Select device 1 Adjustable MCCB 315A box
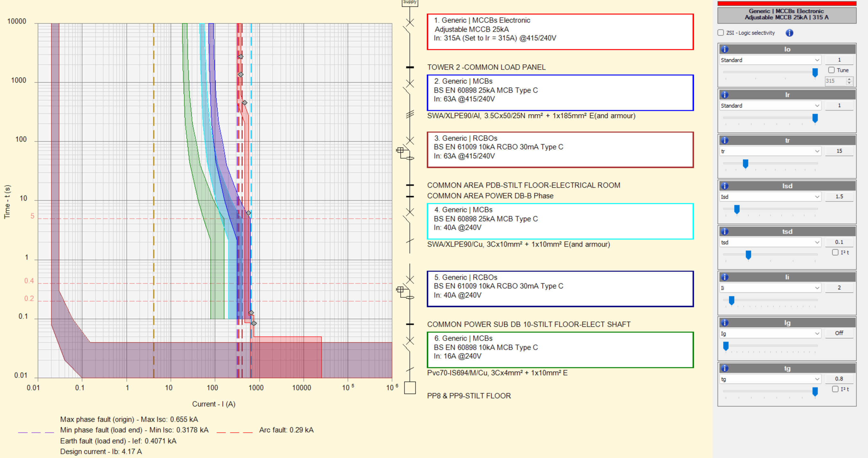Viewport: 868px width, 458px height. pyautogui.click(x=560, y=32)
